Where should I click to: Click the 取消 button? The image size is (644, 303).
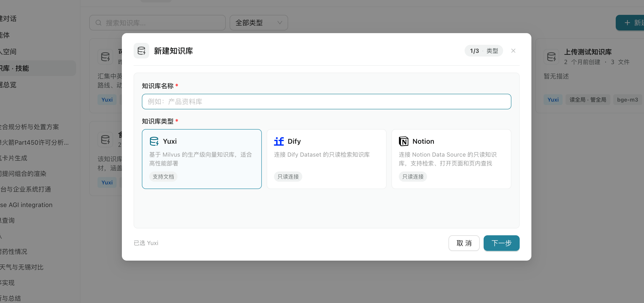pyautogui.click(x=464, y=243)
